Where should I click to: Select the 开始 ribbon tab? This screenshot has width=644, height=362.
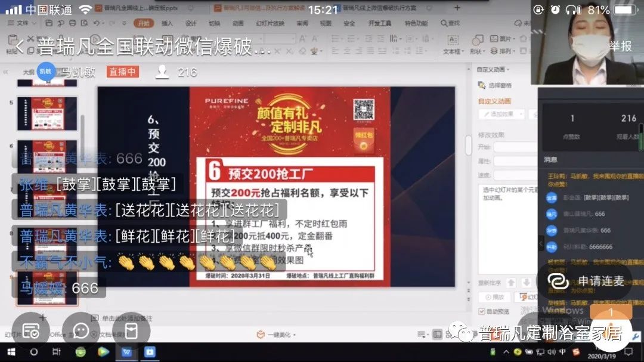pos(144,23)
